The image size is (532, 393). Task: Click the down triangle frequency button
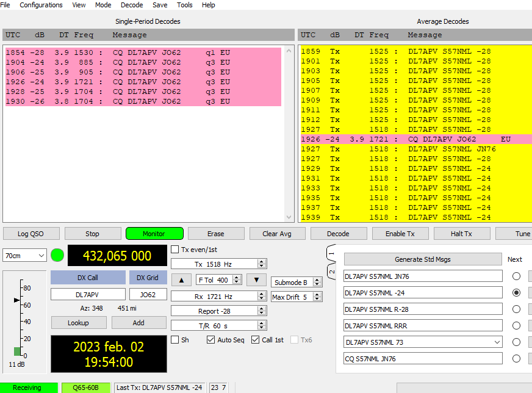click(256, 280)
